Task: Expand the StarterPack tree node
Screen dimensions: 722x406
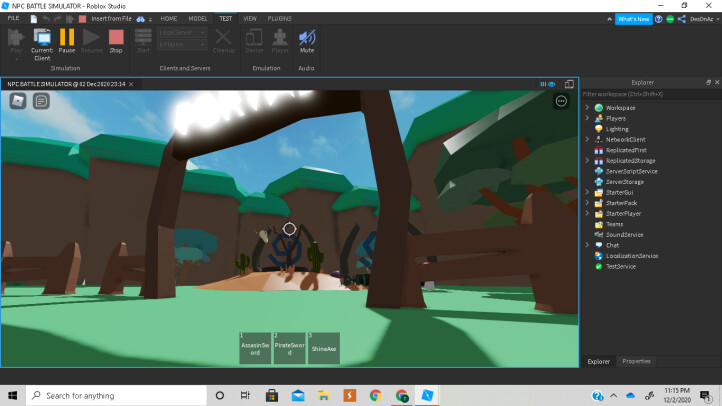Action: (587, 203)
